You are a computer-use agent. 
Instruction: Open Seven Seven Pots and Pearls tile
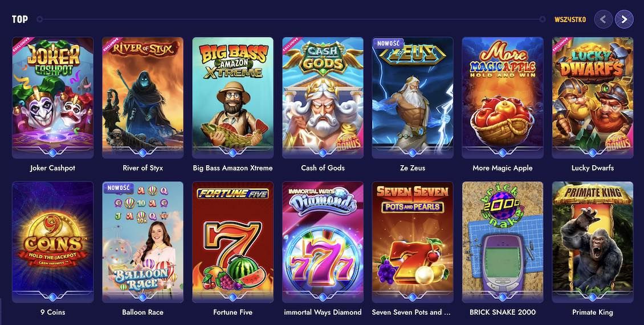click(413, 242)
